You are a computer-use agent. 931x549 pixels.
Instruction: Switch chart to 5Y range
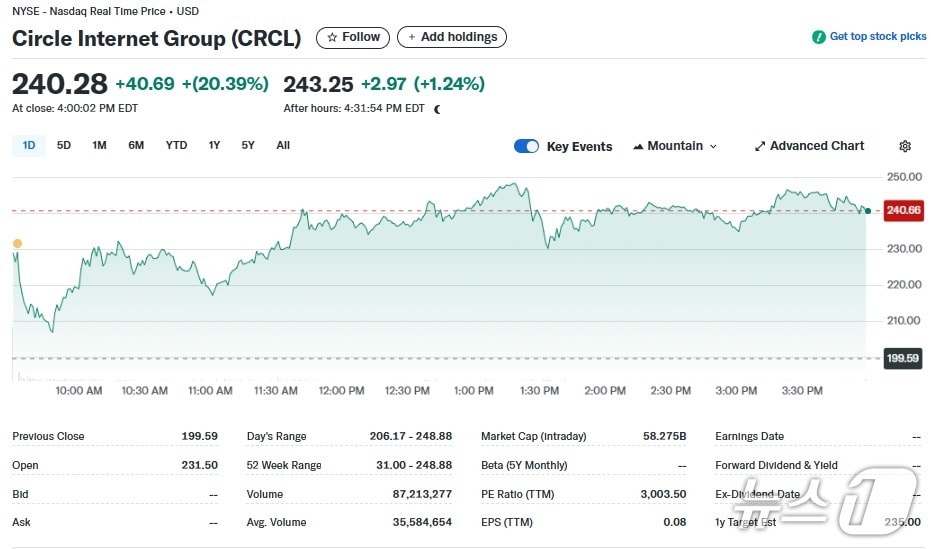pos(248,145)
